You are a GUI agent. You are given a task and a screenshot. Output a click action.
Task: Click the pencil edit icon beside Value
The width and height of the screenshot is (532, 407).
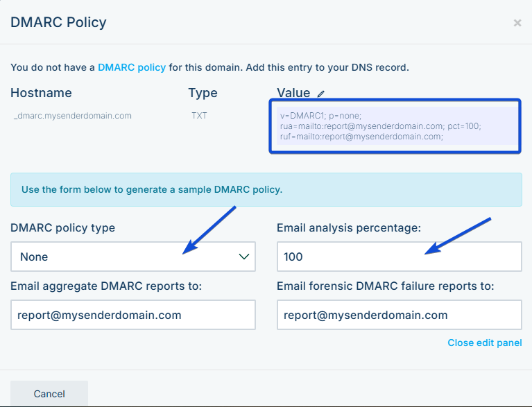pyautogui.click(x=320, y=94)
